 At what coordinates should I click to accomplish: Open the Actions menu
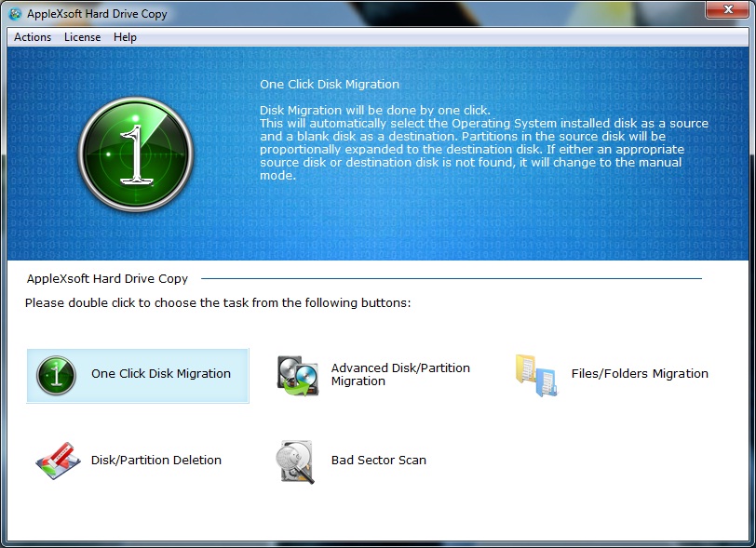[x=33, y=37]
